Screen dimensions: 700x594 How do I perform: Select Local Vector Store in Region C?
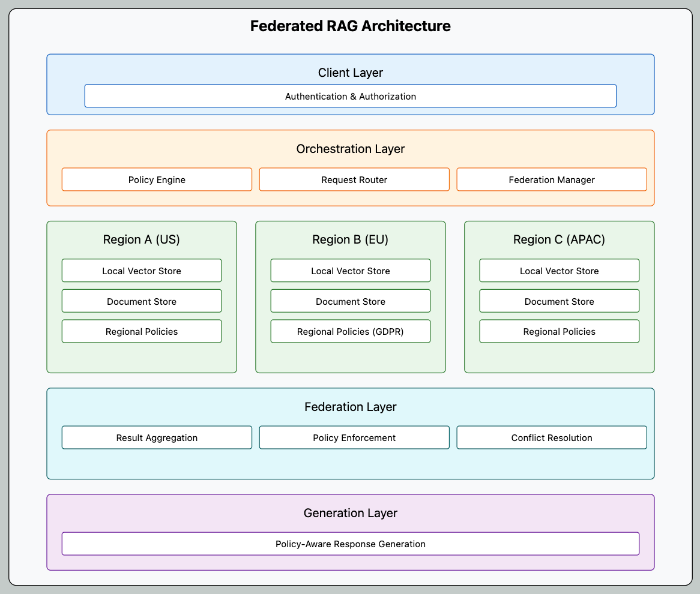(x=559, y=271)
